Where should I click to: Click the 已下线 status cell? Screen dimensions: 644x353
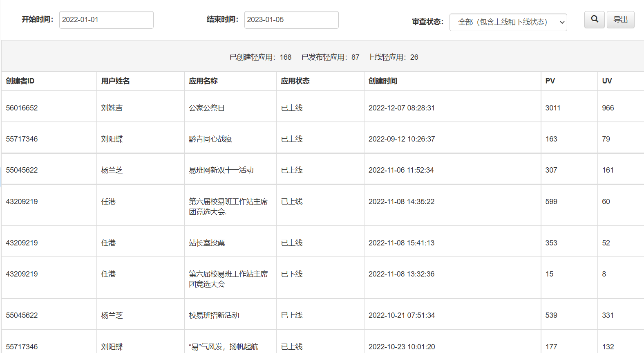(292, 274)
